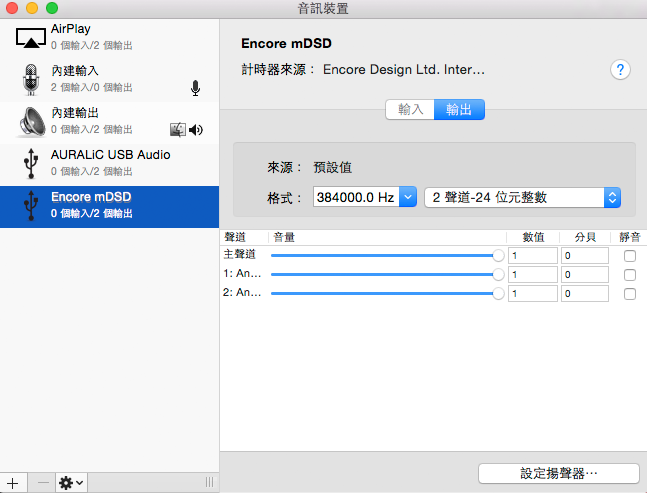The width and height of the screenshot is (647, 493).
Task: Click the built-in input microphone icon
Action: click(x=31, y=80)
